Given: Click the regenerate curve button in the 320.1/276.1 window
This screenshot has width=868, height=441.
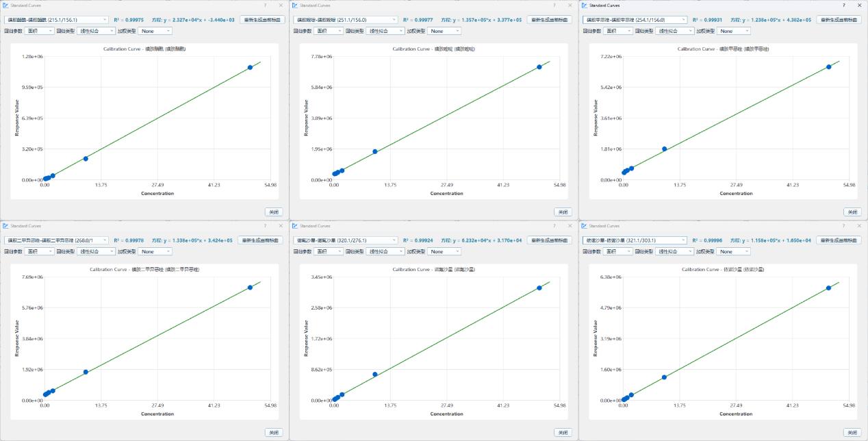Looking at the screenshot, I should (550, 240).
